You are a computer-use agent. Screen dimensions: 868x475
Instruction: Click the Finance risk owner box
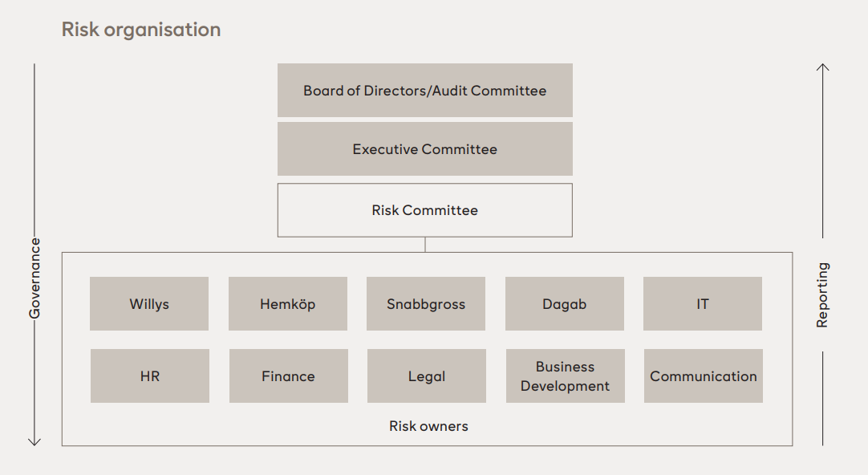(x=289, y=376)
